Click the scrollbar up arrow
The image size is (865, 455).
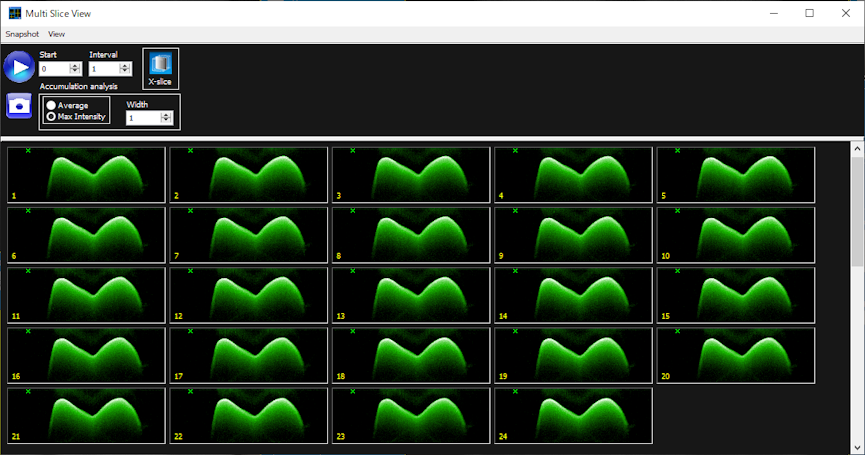click(857, 148)
